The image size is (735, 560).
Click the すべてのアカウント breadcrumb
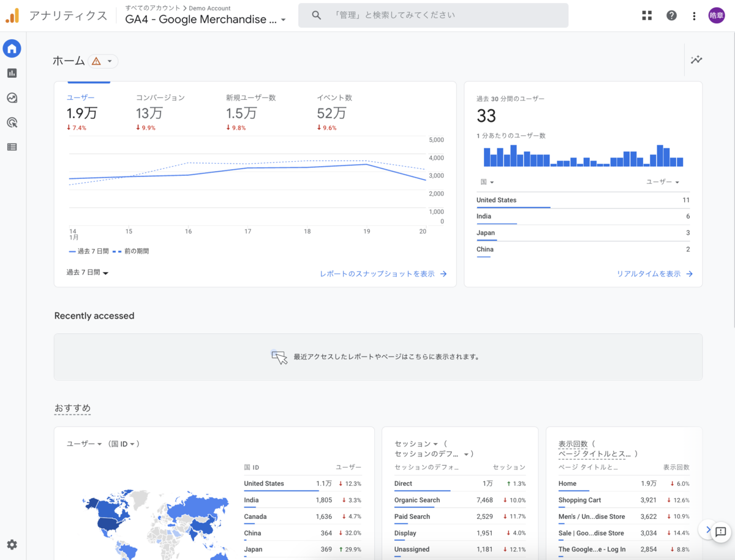pyautogui.click(x=153, y=8)
